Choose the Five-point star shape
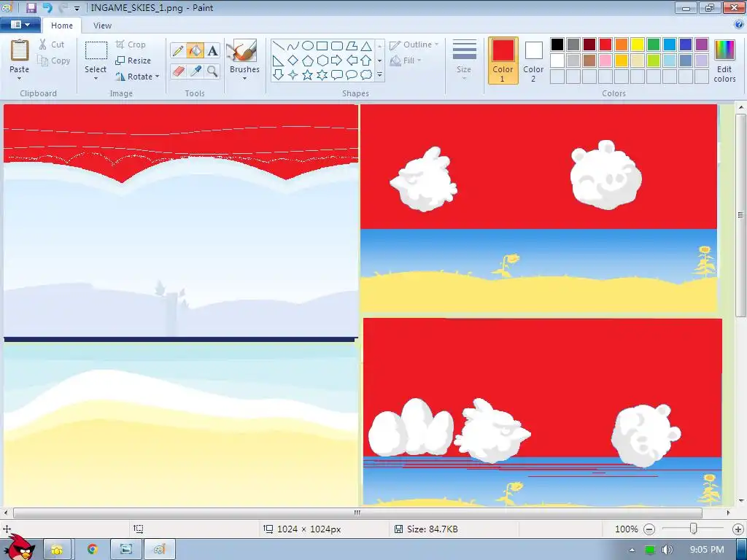This screenshot has width=747, height=560. 308,75
